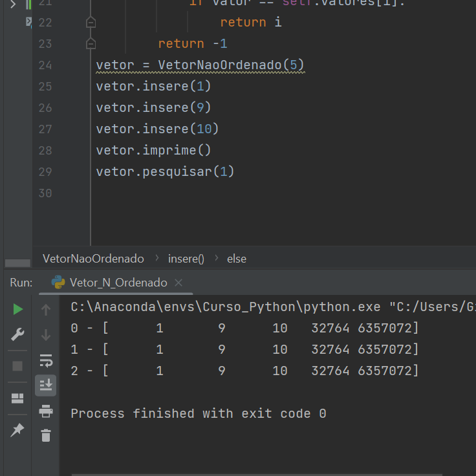
Task: Expand chevron at top-left tool strip
Action: click(13, 4)
